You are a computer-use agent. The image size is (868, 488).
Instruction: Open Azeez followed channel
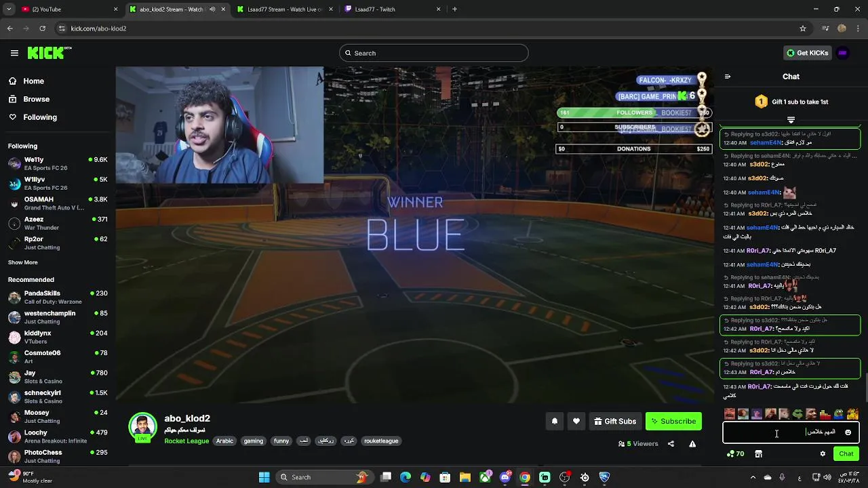[58, 223]
